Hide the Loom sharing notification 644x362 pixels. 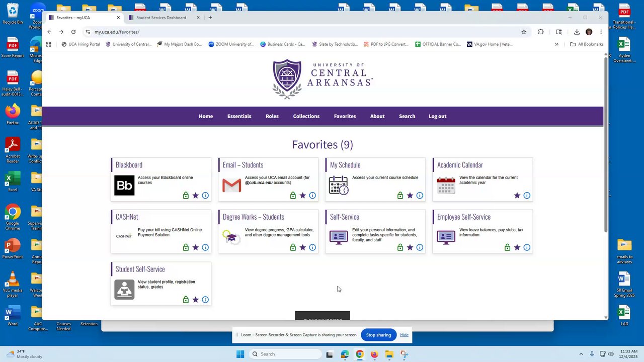point(405,335)
